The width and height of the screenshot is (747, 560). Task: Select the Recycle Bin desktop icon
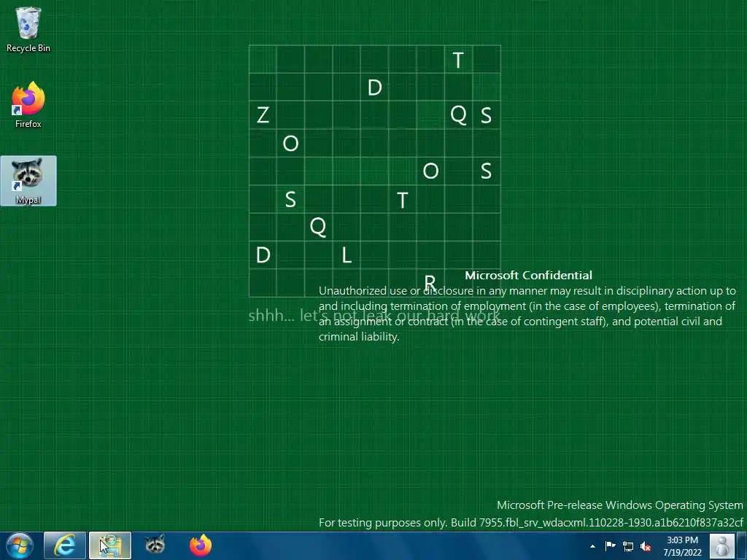(28, 29)
